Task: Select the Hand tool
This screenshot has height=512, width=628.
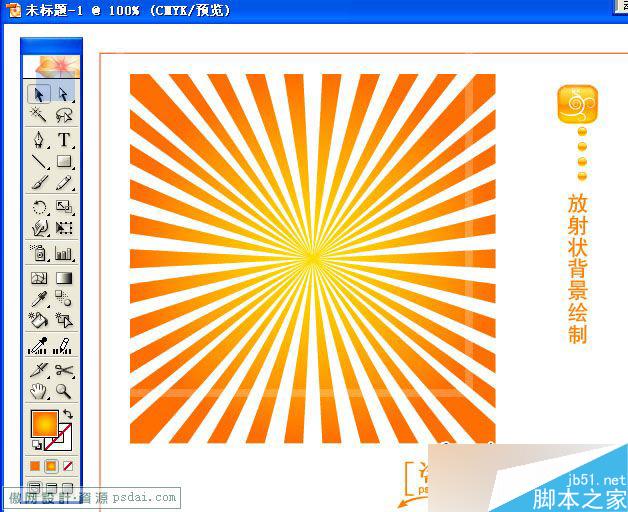Action: tap(39, 391)
